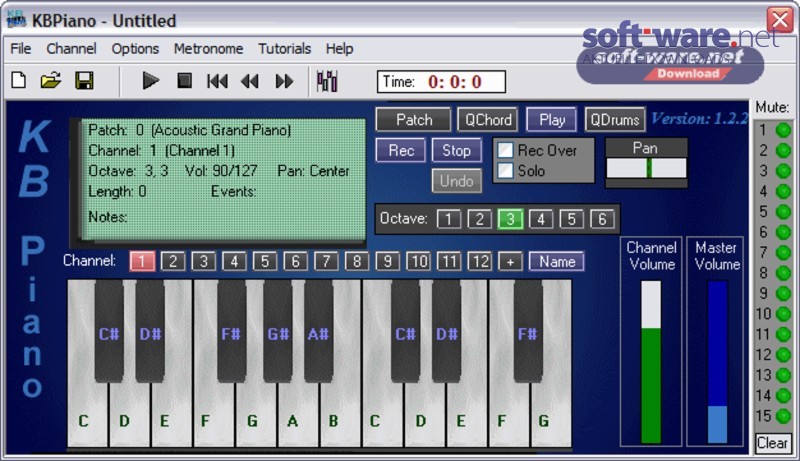
Task: Open a file using the folder icon
Action: [51, 81]
